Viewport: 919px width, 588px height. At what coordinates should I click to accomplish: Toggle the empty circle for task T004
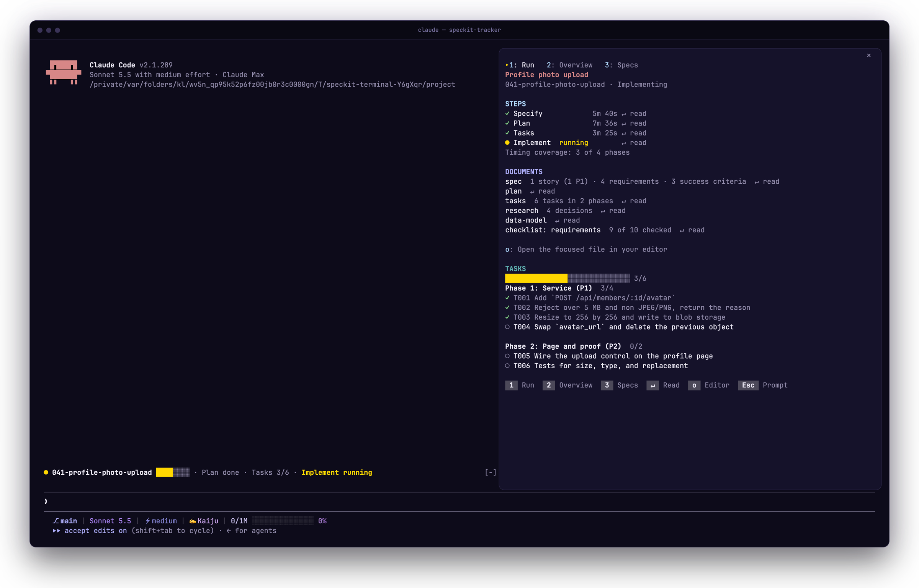507,327
